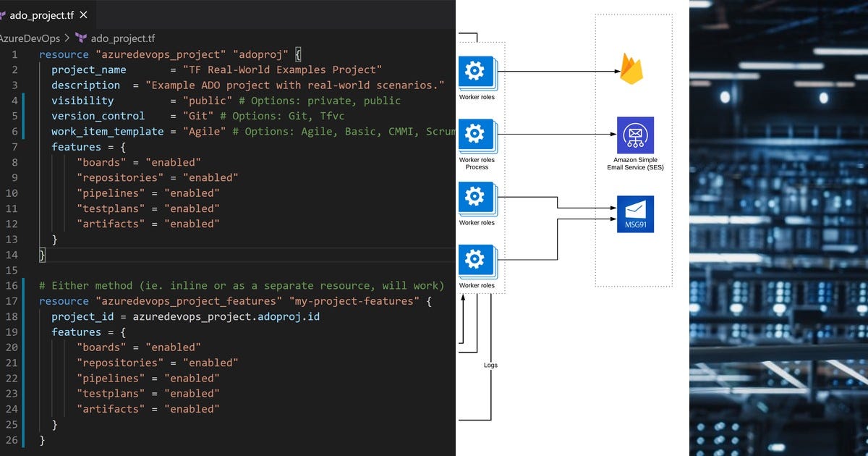Select the Logs label in the diagram
868x456 pixels.
click(x=490, y=365)
